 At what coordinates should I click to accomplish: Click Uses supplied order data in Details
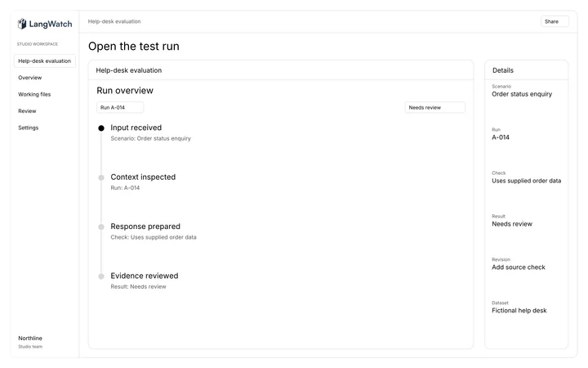coord(527,181)
